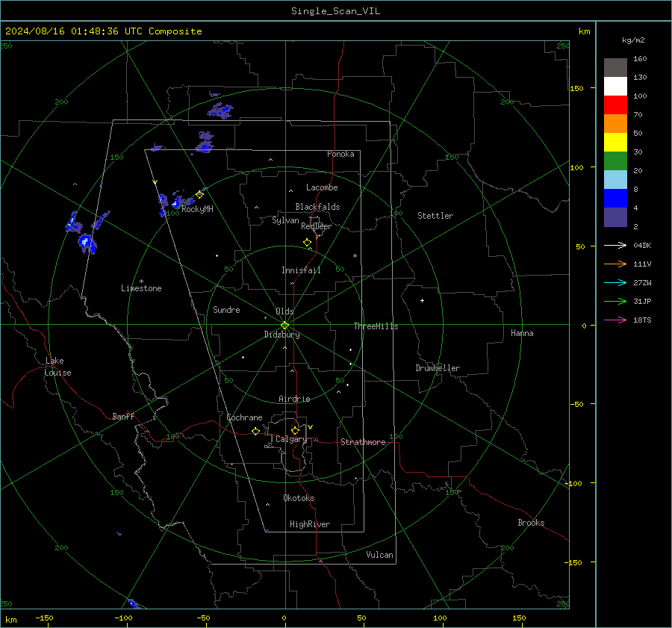
Task: Click the light blue 20 kg/m2 color swatch
Action: point(615,180)
